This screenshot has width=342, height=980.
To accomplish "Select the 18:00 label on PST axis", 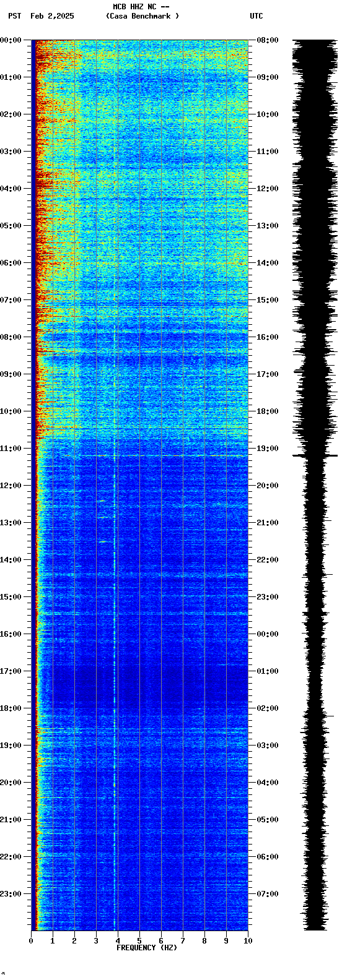I will (11, 708).
